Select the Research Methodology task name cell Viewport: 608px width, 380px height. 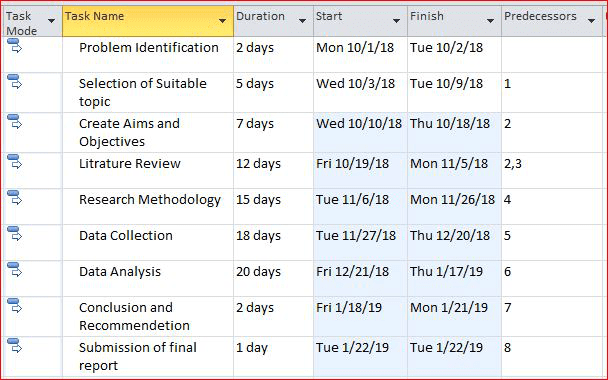pyautogui.click(x=148, y=207)
